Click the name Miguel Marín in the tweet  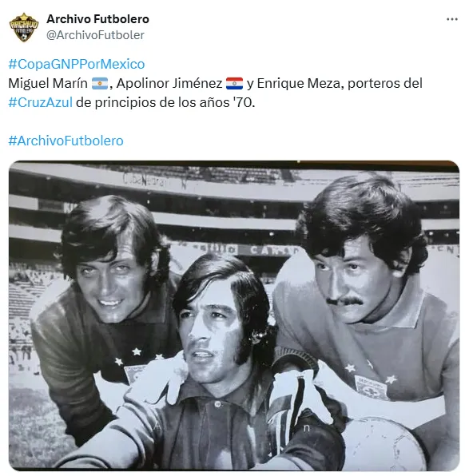pos(48,84)
